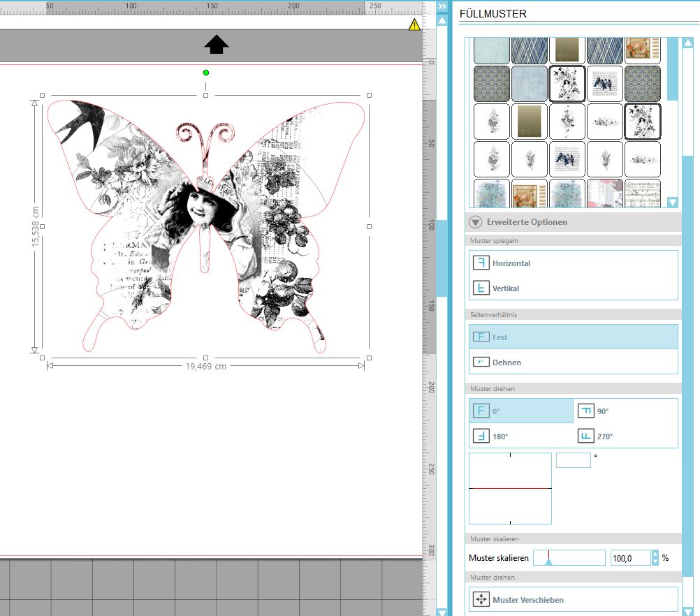Viewport: 700px width, 616px height.
Task: Collapse the side panel with the double chevron
Action: (442, 6)
